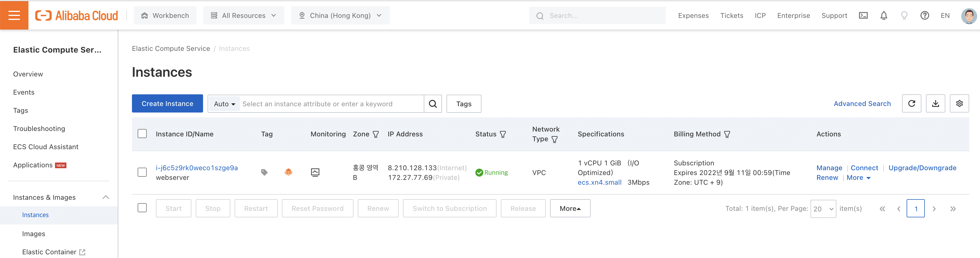Open bottom More bulk actions menu
This screenshot has width=980, height=258.
[570, 208]
